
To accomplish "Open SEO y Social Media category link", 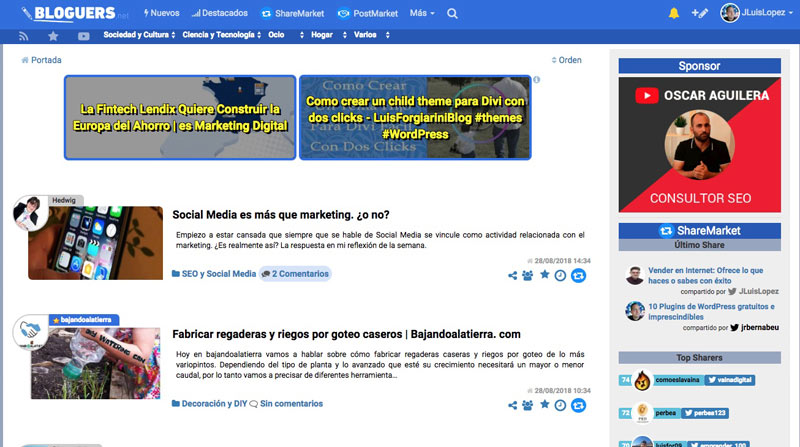I will pyautogui.click(x=214, y=274).
